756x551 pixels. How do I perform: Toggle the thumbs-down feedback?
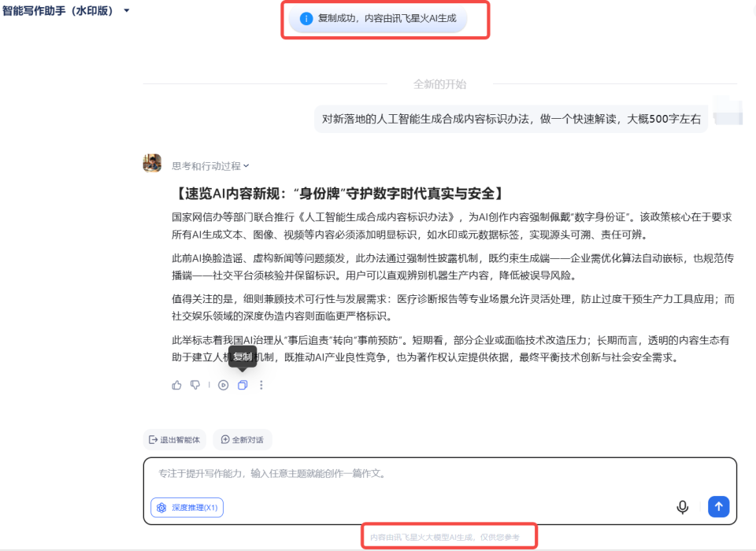click(x=194, y=385)
